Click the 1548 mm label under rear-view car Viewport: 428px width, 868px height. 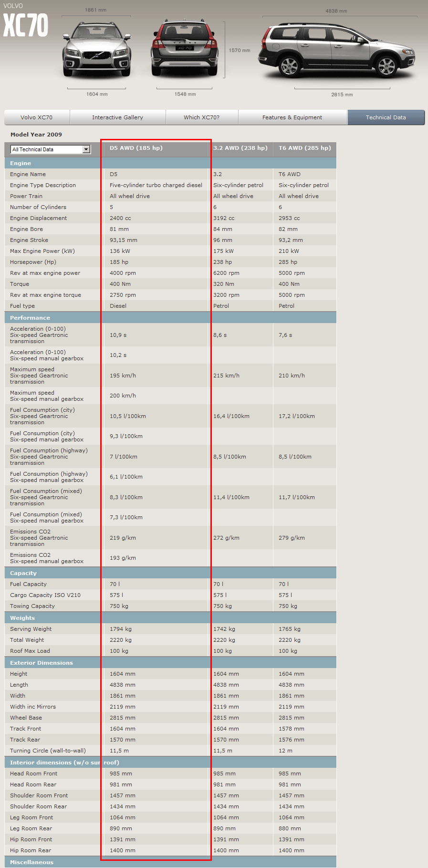pyautogui.click(x=185, y=94)
